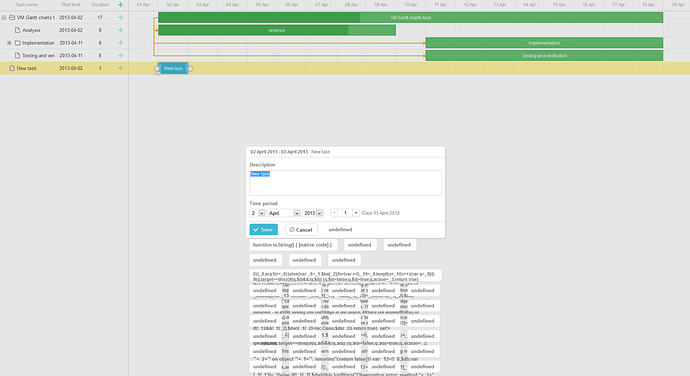Click the function toString() native code button
This screenshot has width=690, height=376.
[293, 245]
